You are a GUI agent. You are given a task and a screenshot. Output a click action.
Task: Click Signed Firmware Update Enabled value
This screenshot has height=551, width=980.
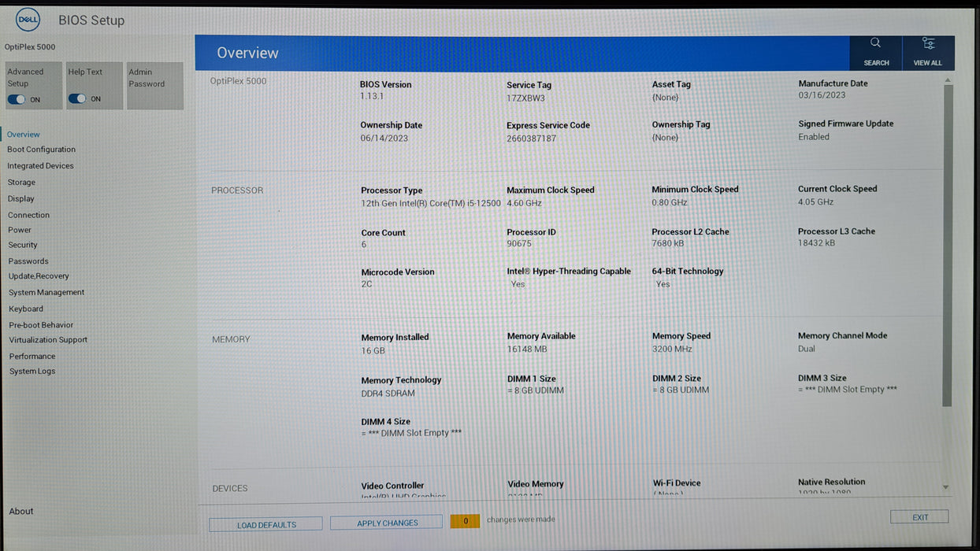pyautogui.click(x=814, y=137)
